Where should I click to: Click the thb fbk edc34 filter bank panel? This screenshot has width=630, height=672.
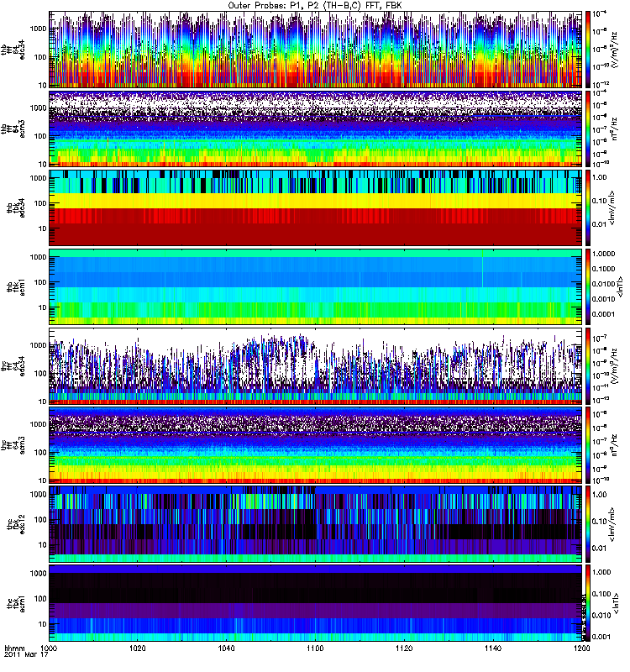pyautogui.click(x=315, y=207)
